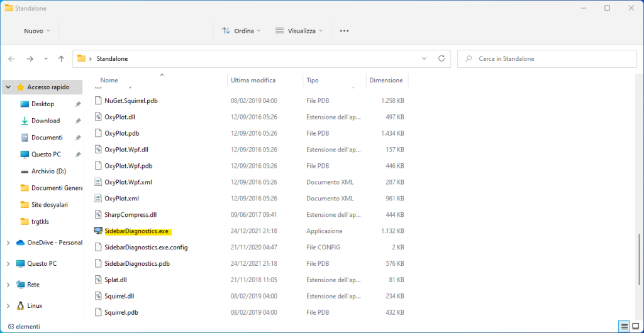Expand the OneDrive - Personal tree node
The height and width of the screenshot is (333, 644).
8,243
